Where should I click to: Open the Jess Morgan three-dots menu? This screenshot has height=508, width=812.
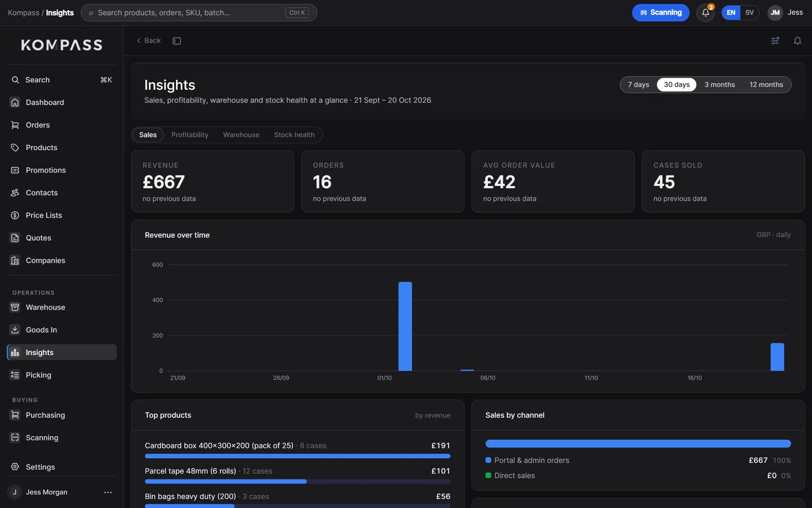pyautogui.click(x=108, y=492)
